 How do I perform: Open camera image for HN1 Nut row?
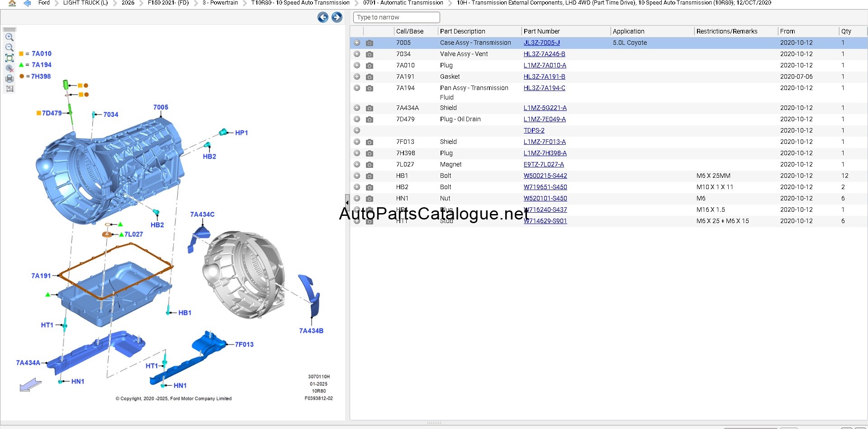pyautogui.click(x=370, y=199)
